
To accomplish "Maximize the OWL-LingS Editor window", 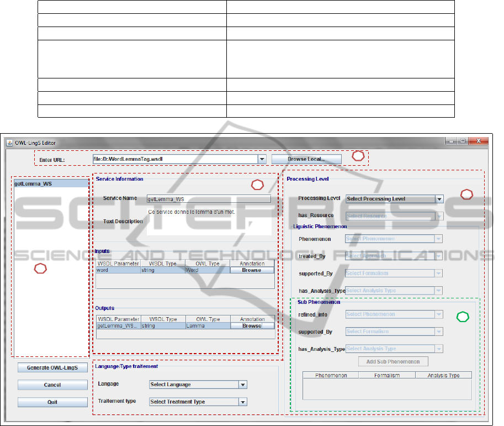I will [x=463, y=141].
